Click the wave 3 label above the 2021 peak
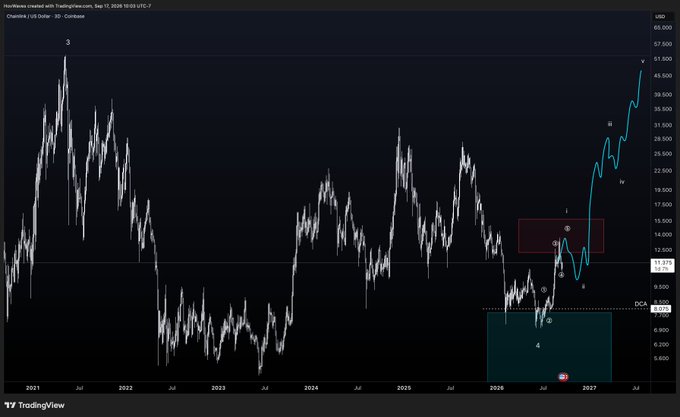This screenshot has width=680, height=417. pos(68,42)
